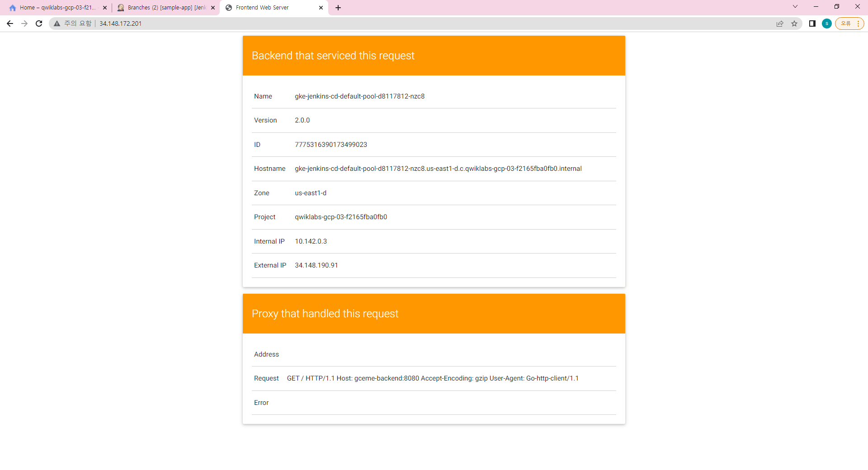Image resolution: width=868 pixels, height=470 pixels.
Task: Click the Request label in proxy card
Action: coord(267,378)
